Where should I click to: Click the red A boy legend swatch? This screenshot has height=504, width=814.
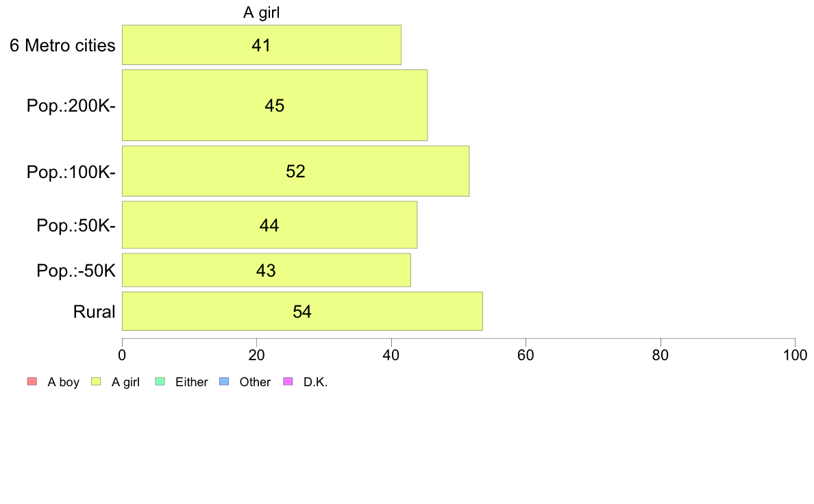pos(32,381)
